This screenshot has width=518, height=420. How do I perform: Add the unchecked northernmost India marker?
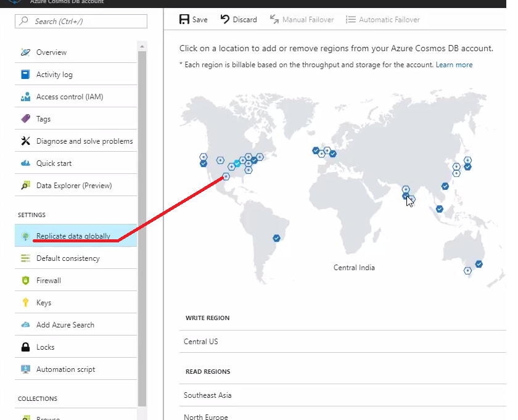[x=406, y=189]
